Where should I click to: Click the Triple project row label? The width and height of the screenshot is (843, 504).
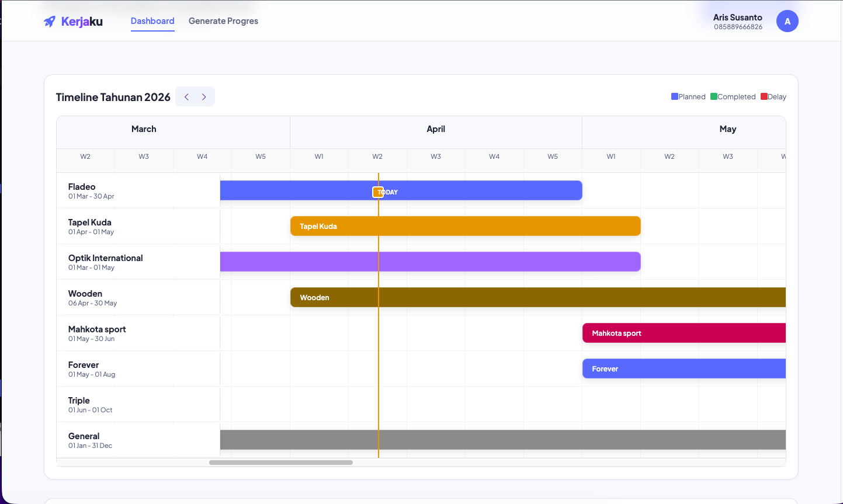tap(79, 401)
